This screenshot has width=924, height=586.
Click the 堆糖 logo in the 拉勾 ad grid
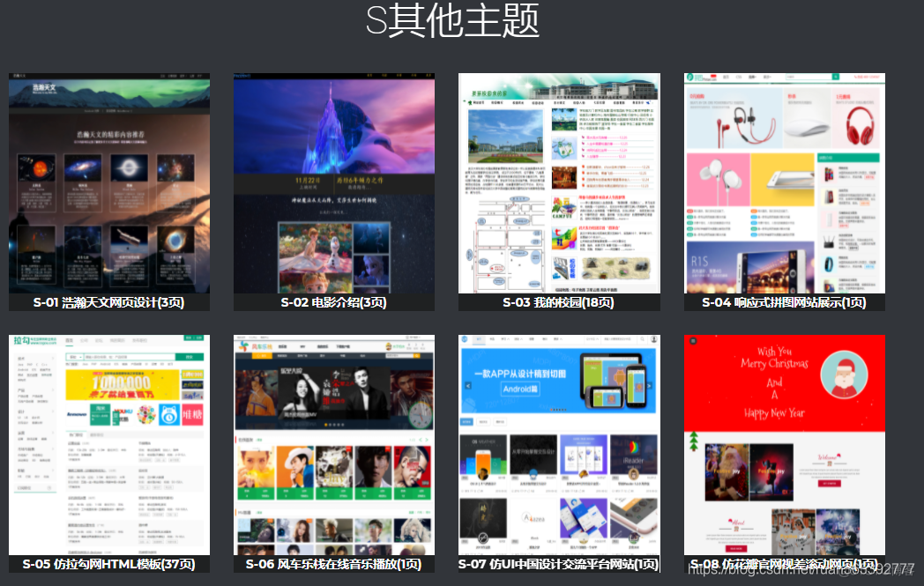[x=192, y=415]
